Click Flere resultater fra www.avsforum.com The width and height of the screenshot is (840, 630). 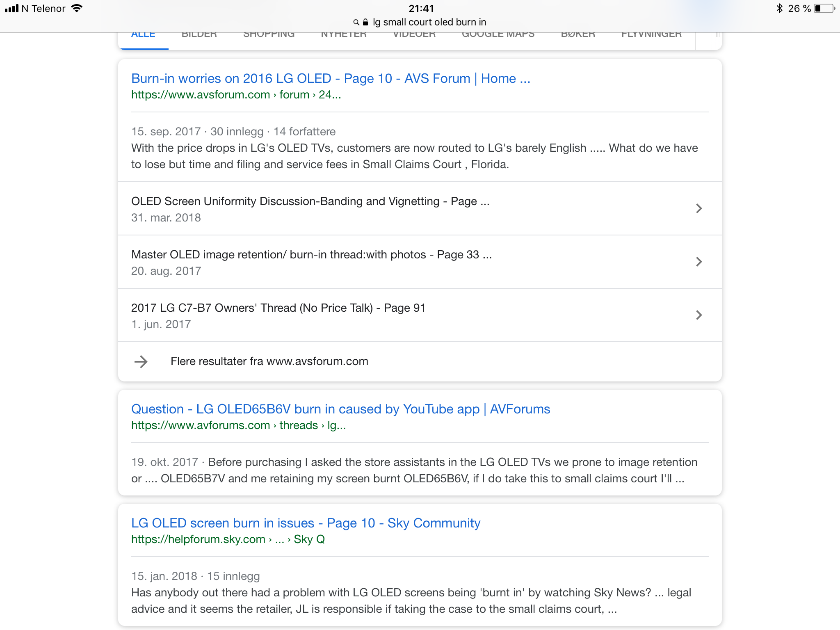pos(269,361)
